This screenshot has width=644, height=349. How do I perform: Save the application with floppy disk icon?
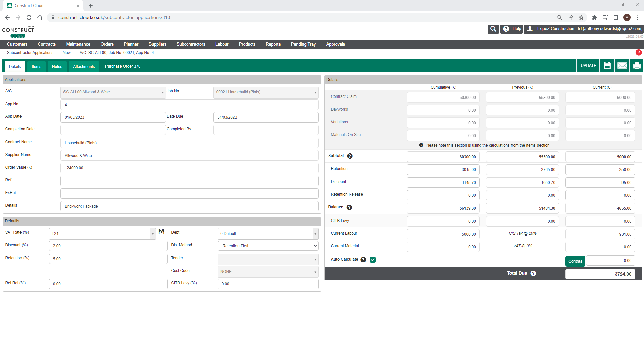pos(607,66)
